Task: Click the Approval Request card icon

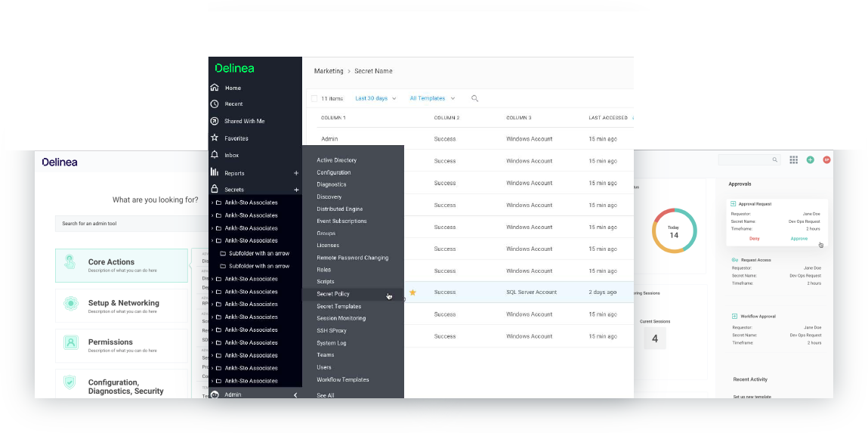Action: [734, 204]
